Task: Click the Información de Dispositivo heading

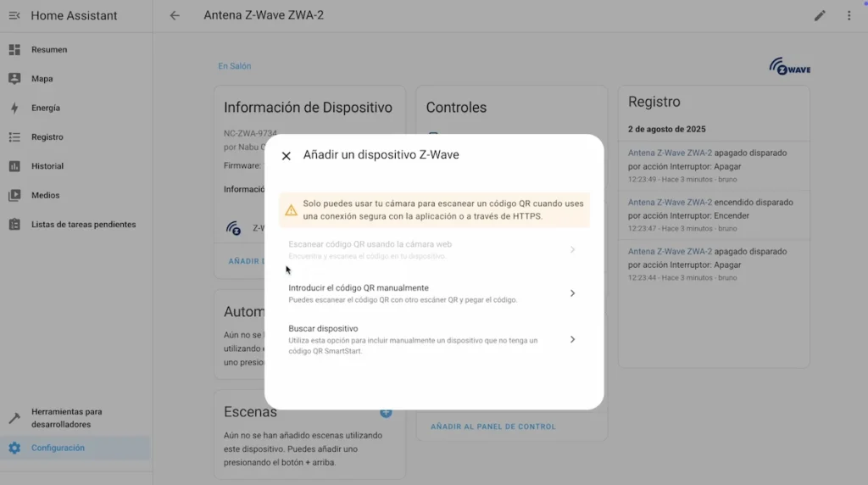Action: pyautogui.click(x=308, y=108)
